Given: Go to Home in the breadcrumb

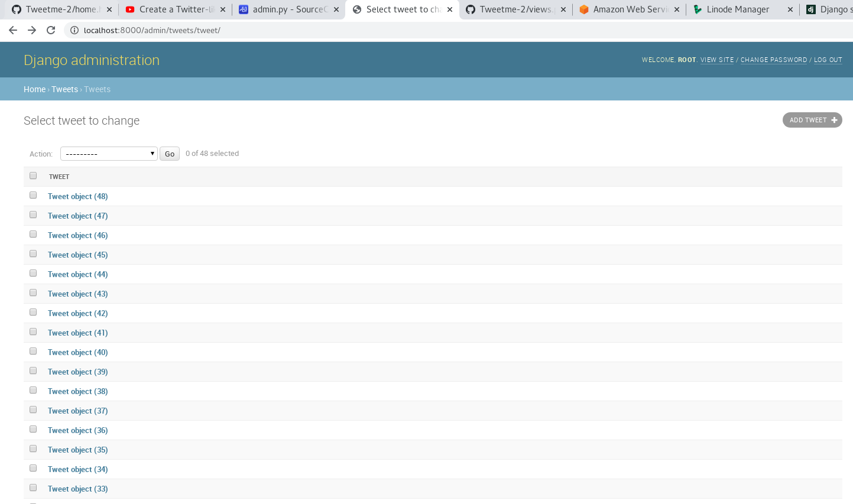Looking at the screenshot, I should [34, 89].
